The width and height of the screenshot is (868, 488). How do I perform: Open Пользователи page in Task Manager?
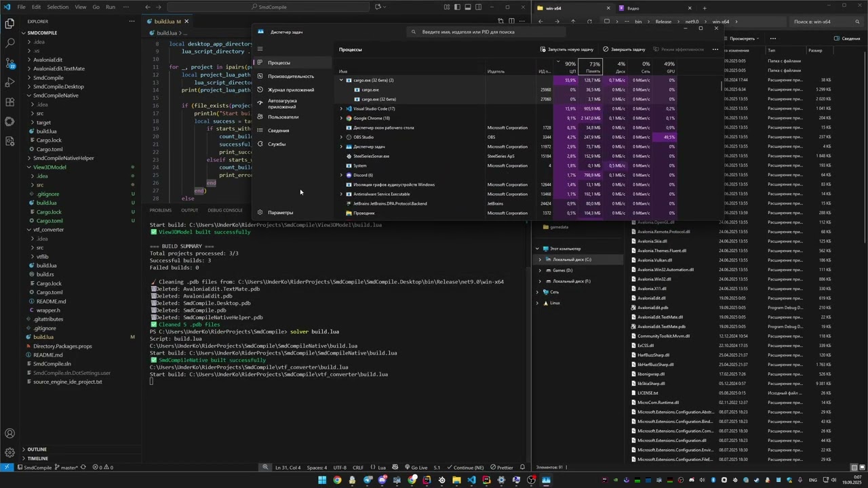tap(291, 117)
